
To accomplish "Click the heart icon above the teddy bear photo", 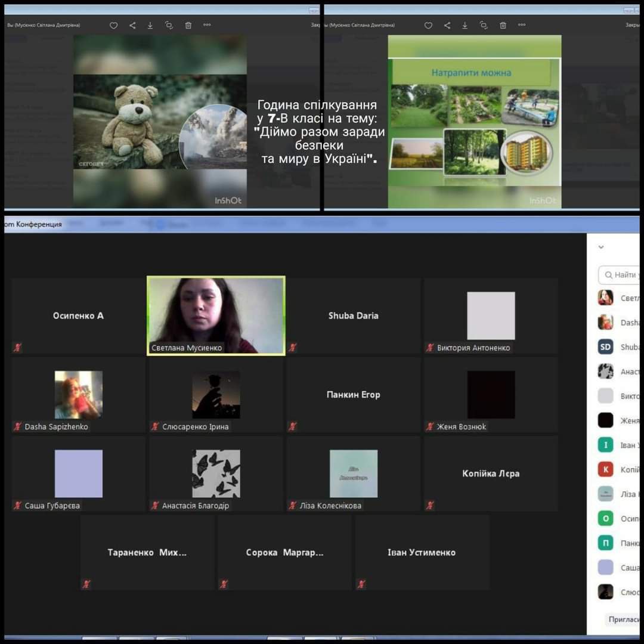I will 113,26.
